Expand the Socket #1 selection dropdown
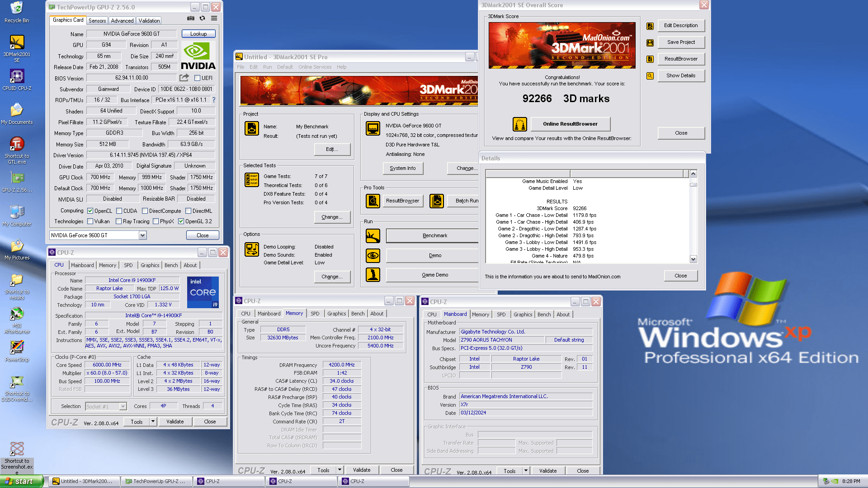 [123, 407]
